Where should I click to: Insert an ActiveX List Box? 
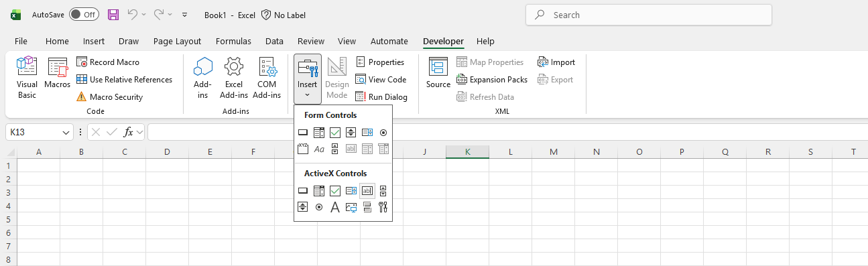[351, 191]
